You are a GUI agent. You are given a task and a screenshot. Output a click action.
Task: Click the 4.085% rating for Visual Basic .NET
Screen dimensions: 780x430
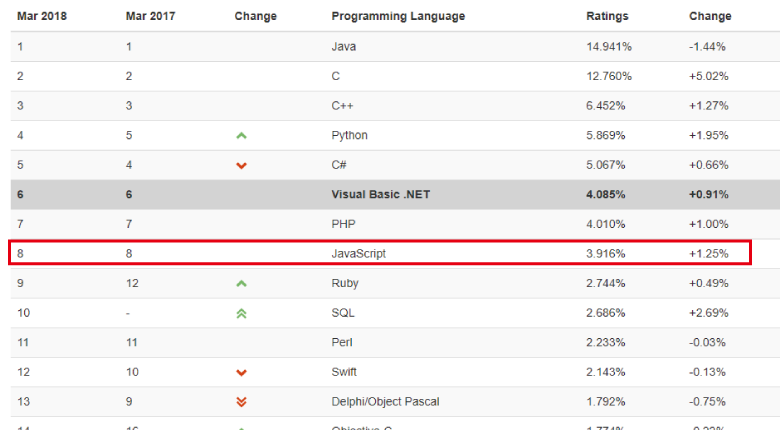tap(605, 195)
